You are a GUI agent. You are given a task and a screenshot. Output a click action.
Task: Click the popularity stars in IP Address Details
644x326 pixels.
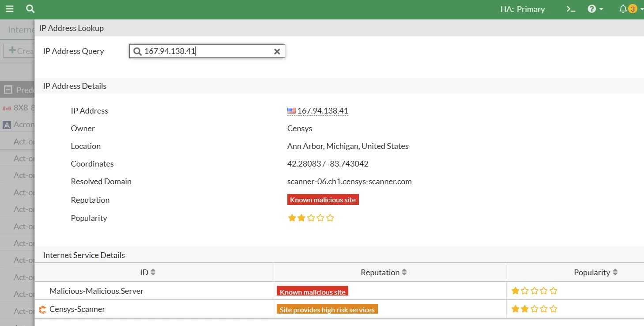(311, 218)
